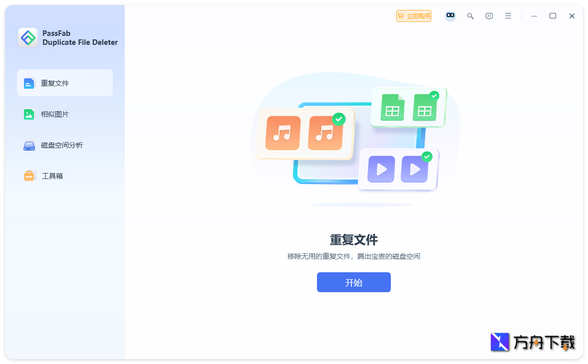
Task: Click the AI robot assistant icon
Action: tap(450, 15)
